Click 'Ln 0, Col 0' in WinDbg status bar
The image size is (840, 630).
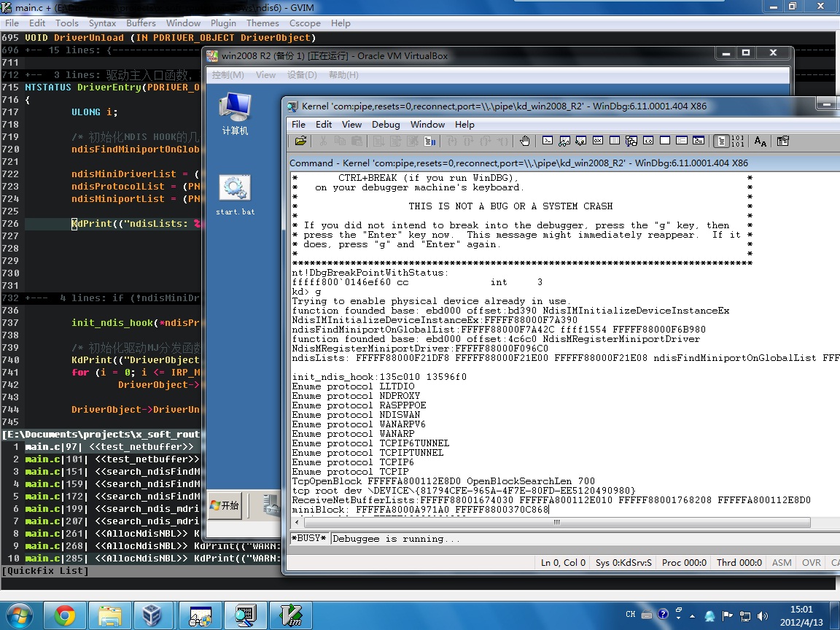tap(563, 562)
